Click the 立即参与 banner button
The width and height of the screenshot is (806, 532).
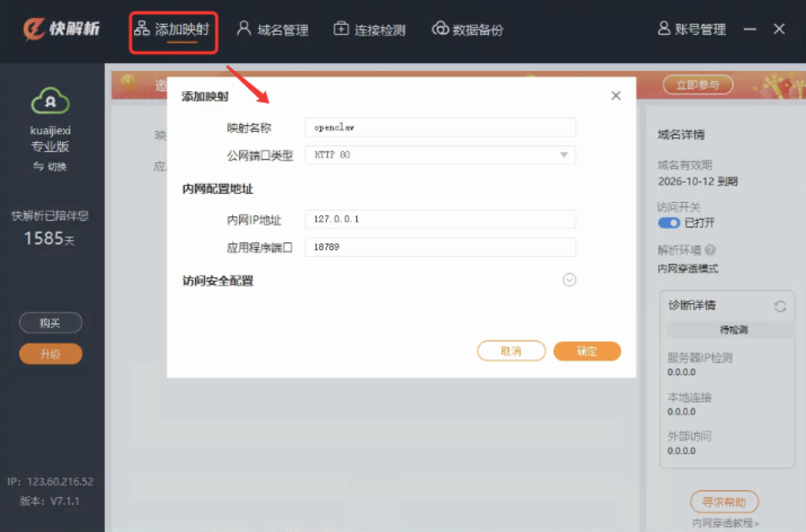698,84
